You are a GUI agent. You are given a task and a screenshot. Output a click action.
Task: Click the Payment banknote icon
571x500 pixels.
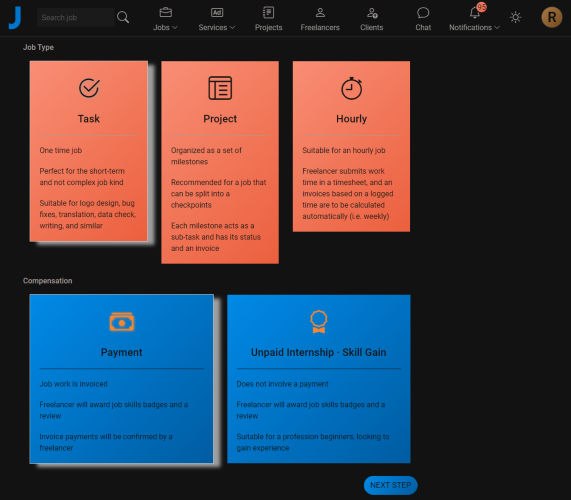coord(122,322)
